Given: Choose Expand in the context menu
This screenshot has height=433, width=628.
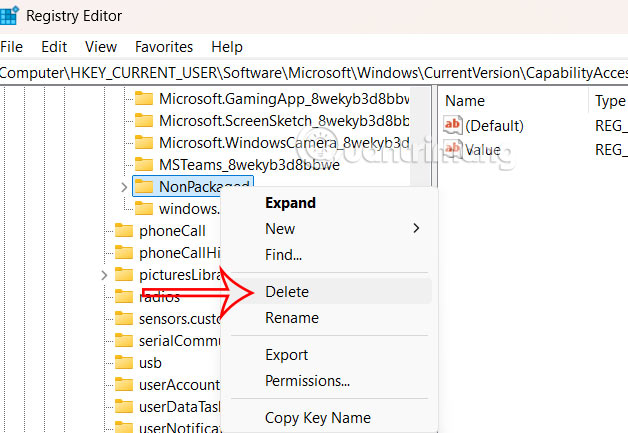Looking at the screenshot, I should click(x=290, y=203).
